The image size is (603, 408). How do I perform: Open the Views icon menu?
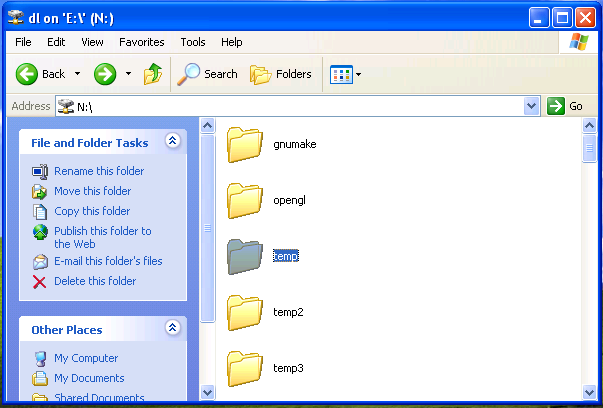[341, 74]
